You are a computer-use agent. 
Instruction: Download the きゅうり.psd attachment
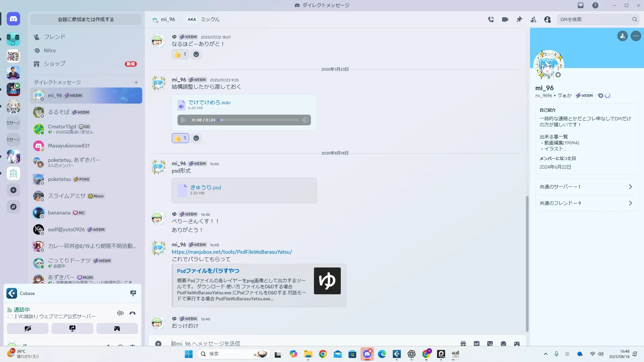205,187
